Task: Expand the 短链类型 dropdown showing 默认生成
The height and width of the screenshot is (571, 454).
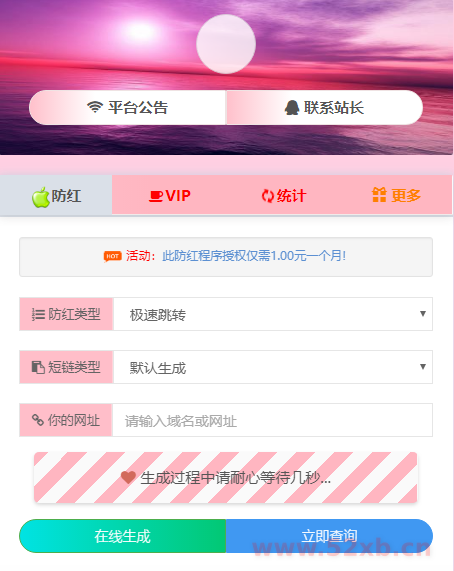Action: pos(273,367)
